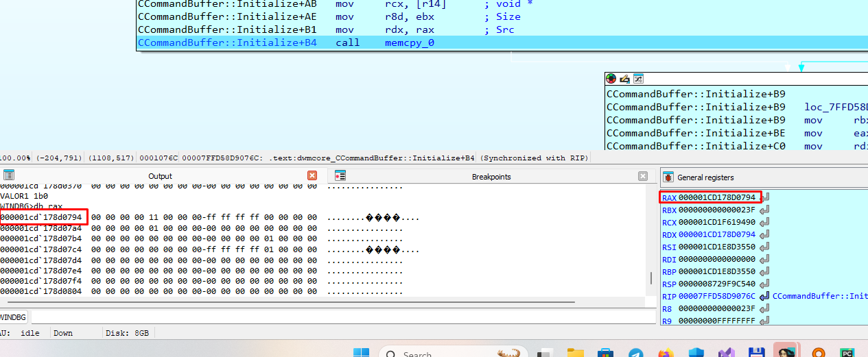868x357 pixels.
Task: Click the jump arrow beside RDI value
Action: 765,259
